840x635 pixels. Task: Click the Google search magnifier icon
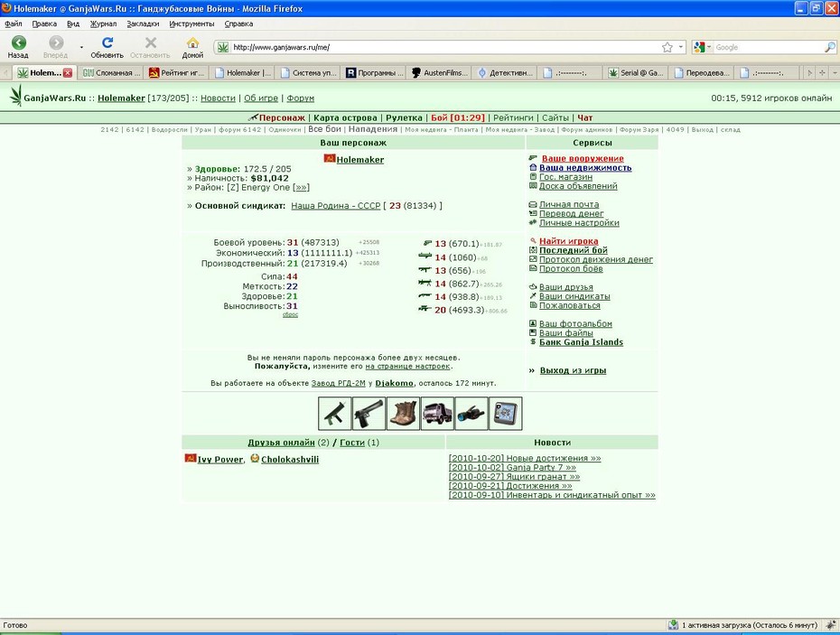click(x=829, y=47)
